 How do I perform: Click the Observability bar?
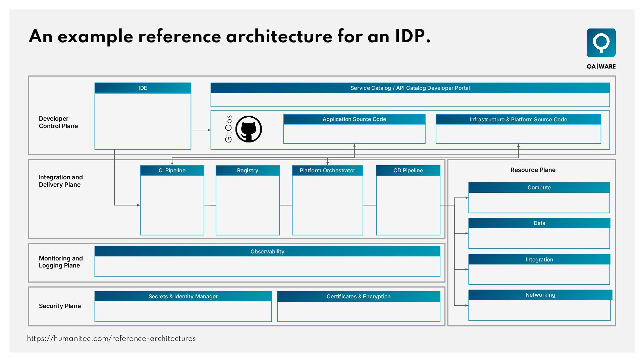click(x=267, y=252)
